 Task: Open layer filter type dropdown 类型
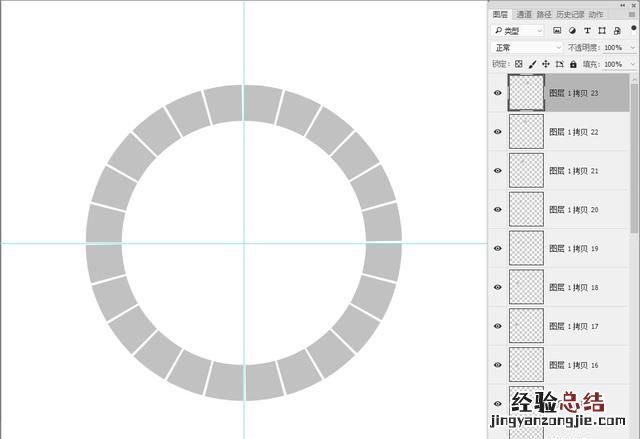point(518,31)
